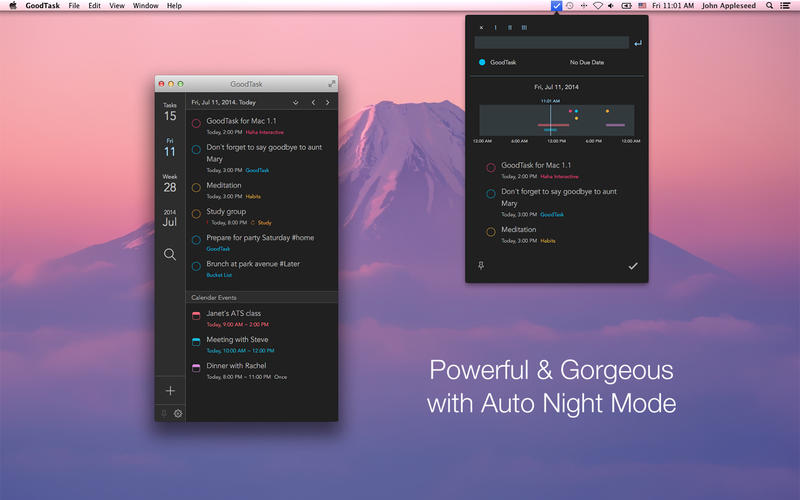Open the GoodTask application menu
This screenshot has height=500, width=800.
coord(42,6)
